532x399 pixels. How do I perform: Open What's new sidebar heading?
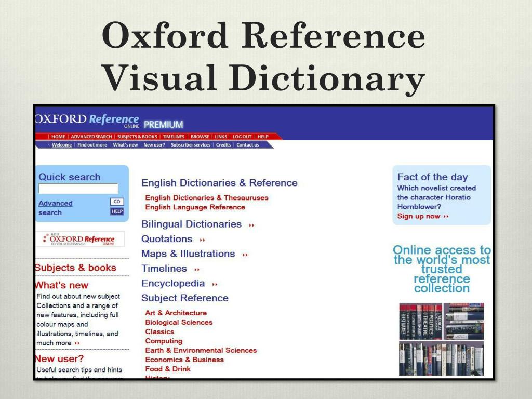(x=62, y=285)
